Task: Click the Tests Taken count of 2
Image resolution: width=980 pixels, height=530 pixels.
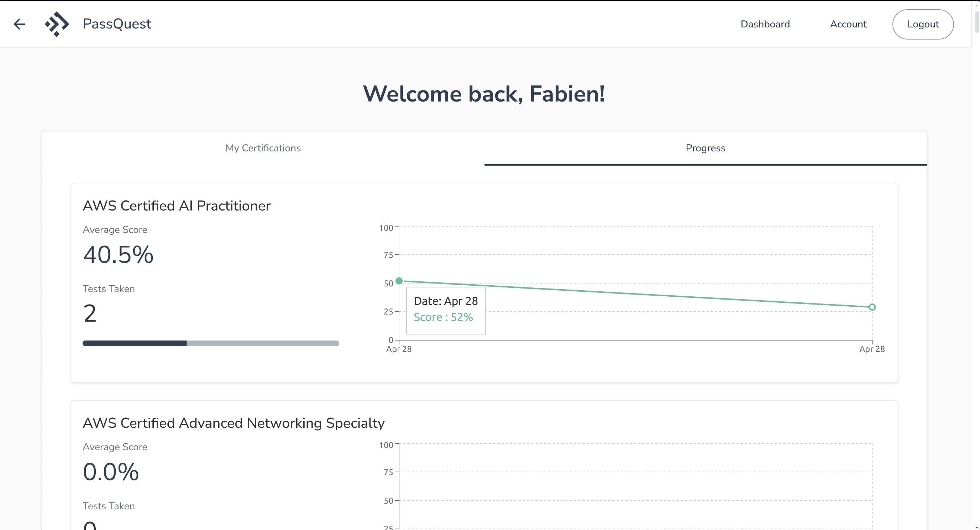Action: [x=90, y=313]
